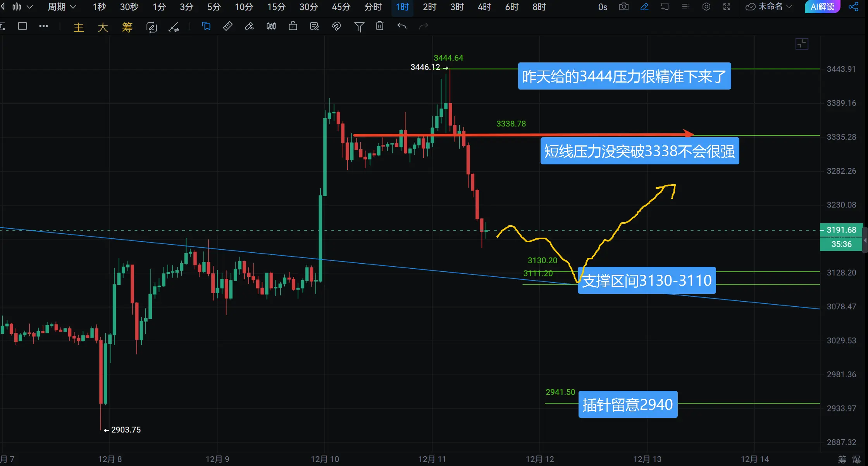The height and width of the screenshot is (466, 868).
Task: Open hexagon settings icon
Action: 706,7
